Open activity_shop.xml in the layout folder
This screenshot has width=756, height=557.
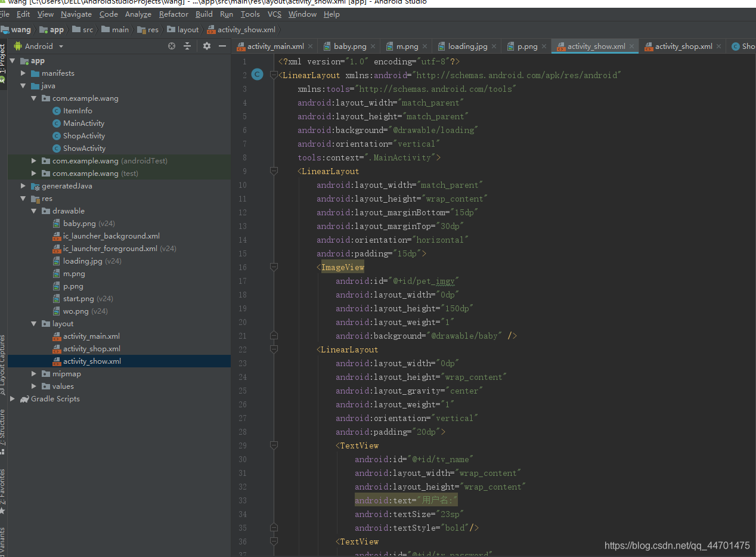pyautogui.click(x=92, y=349)
